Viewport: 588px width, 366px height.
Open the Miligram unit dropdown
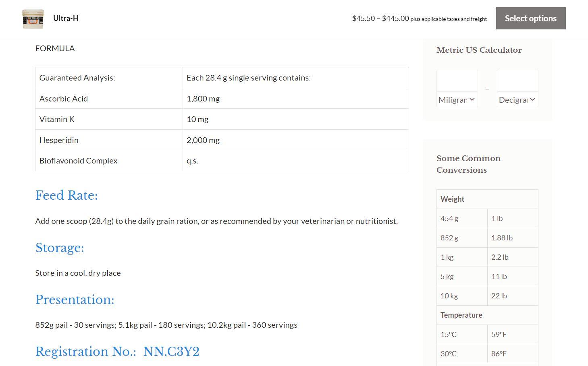[x=457, y=100]
